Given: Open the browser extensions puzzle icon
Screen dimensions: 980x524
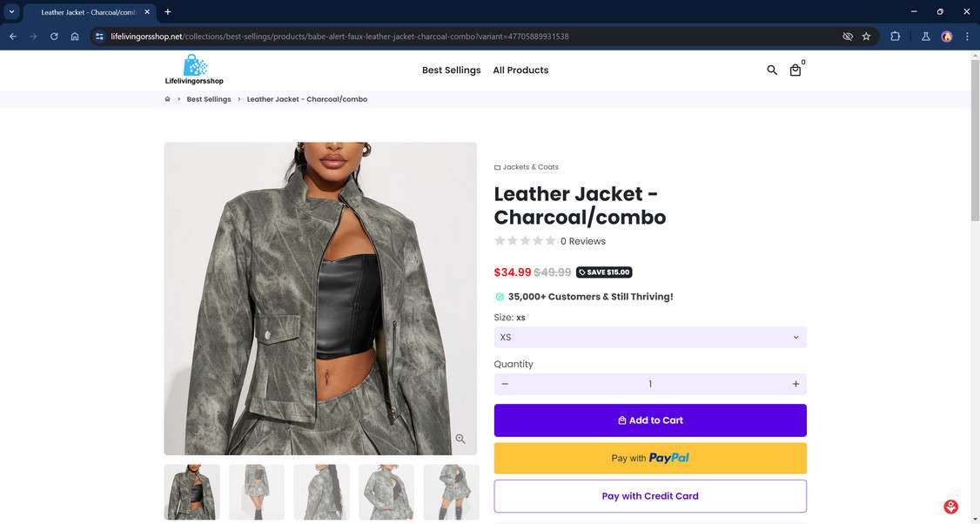Looking at the screenshot, I should tap(895, 37).
